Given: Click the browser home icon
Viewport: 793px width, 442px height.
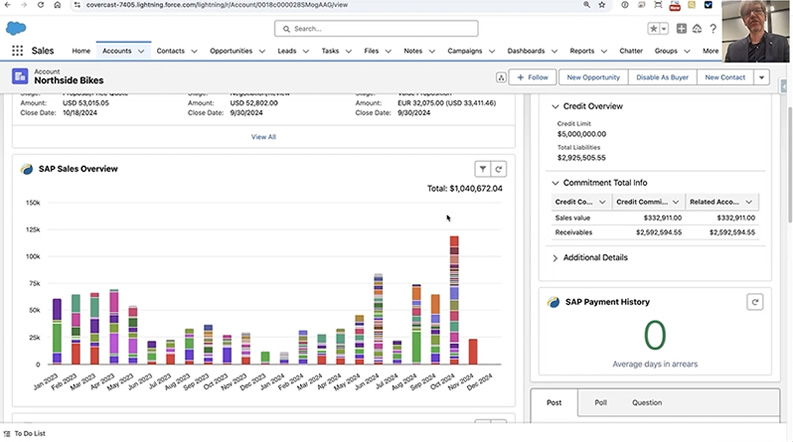Looking at the screenshot, I should click(57, 5).
